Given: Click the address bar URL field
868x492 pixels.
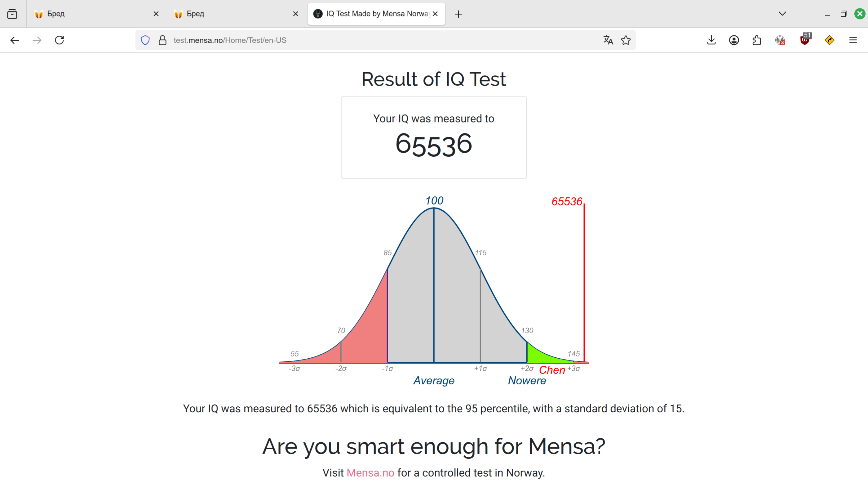Looking at the screenshot, I should point(385,40).
